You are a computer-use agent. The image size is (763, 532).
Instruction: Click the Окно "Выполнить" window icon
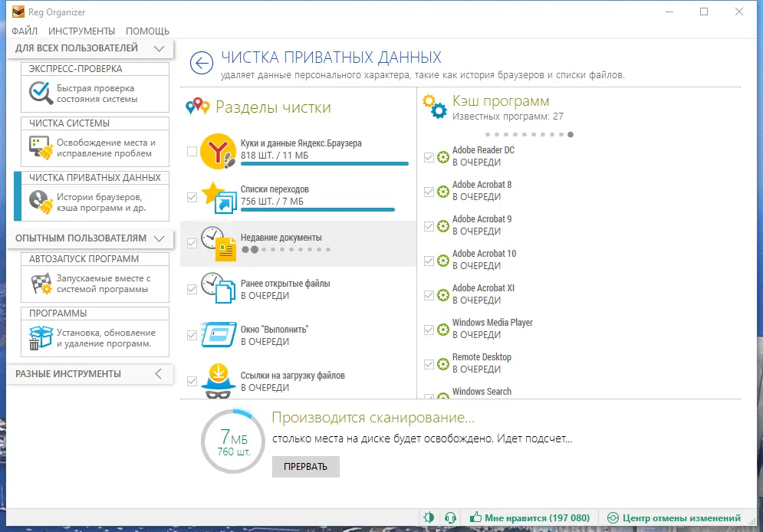pyautogui.click(x=219, y=334)
